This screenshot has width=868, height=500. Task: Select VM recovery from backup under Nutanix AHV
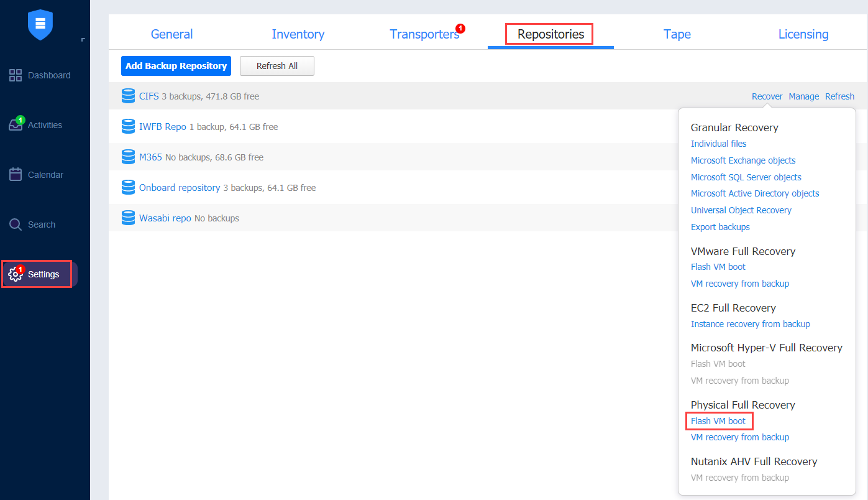click(740, 478)
